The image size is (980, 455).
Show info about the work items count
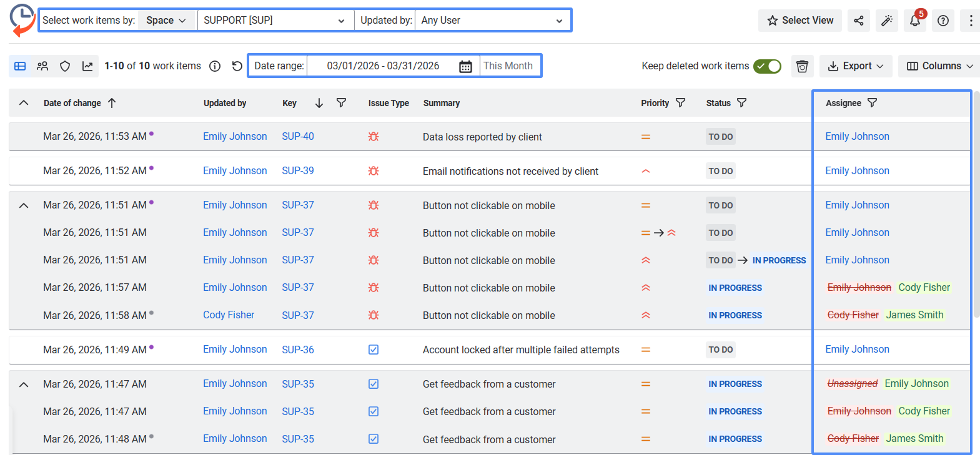215,66
